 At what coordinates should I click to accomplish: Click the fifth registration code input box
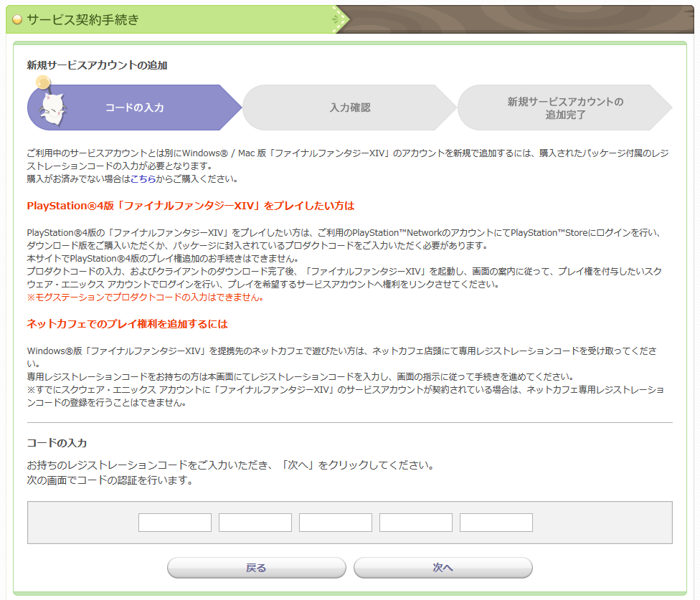496,523
